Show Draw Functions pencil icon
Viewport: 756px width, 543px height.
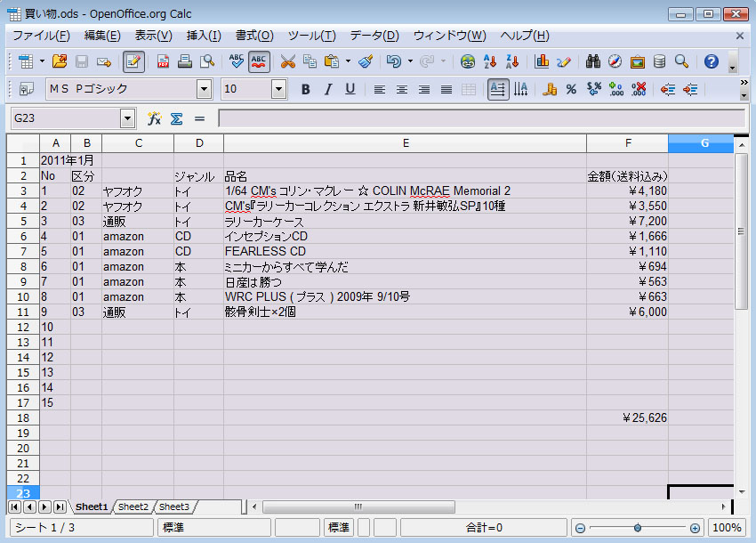pos(564,61)
